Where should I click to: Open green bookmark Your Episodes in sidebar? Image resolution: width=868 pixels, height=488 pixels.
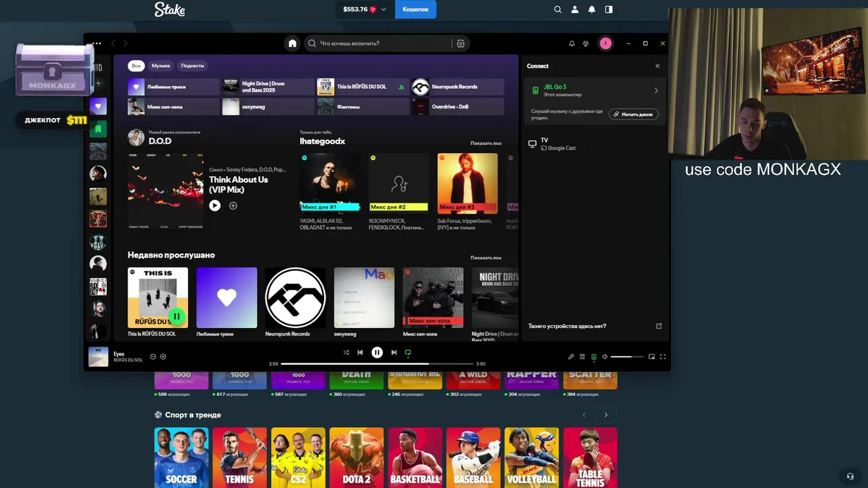98,129
